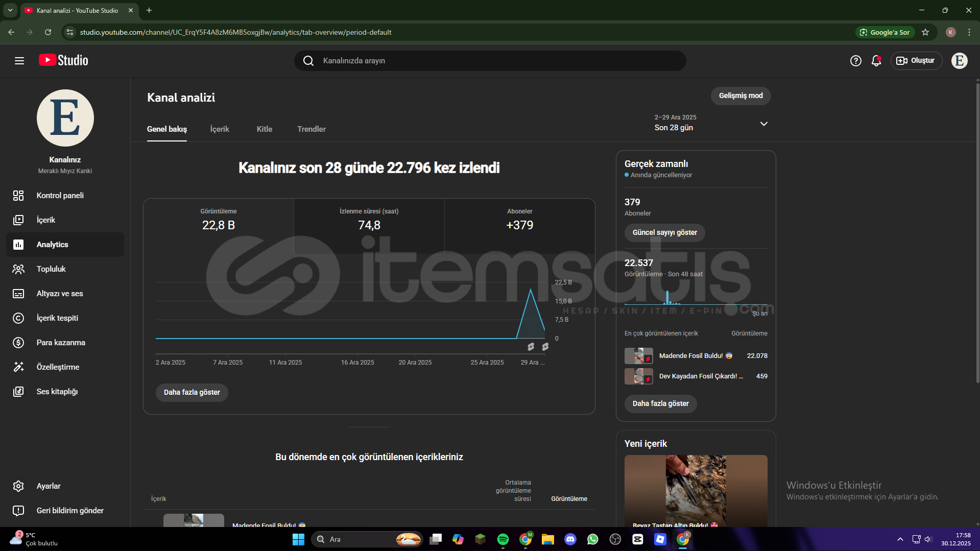
Task: Switch to the Kitle tab
Action: (265, 129)
